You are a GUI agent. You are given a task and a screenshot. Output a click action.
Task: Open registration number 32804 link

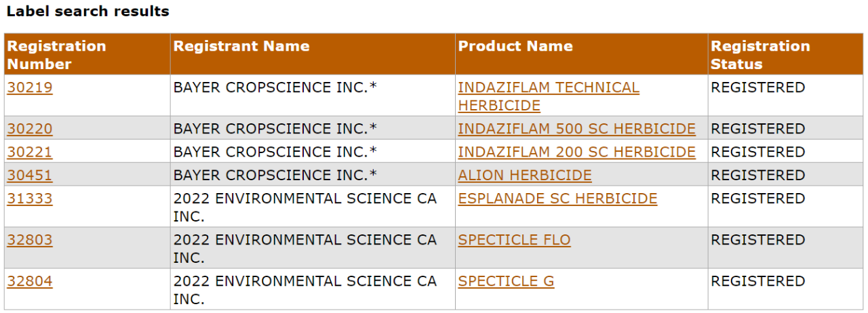point(30,281)
